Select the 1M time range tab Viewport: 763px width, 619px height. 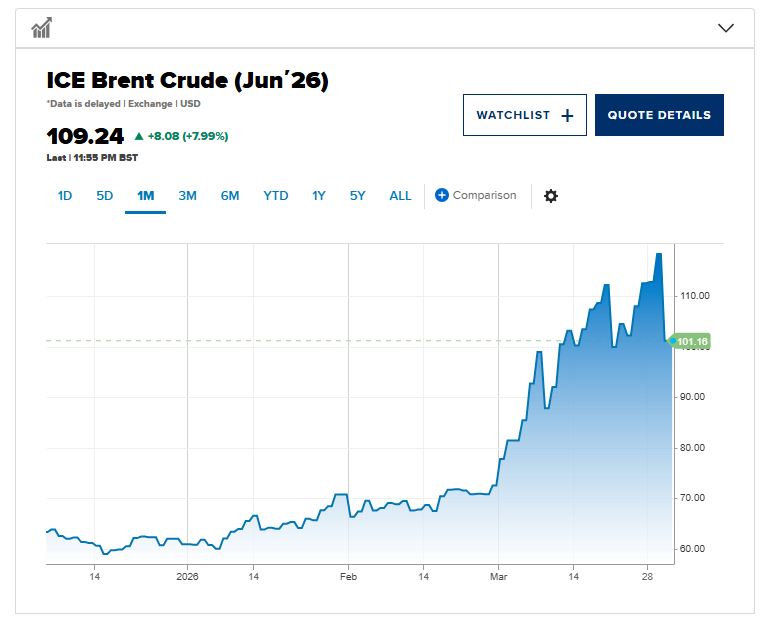(145, 196)
